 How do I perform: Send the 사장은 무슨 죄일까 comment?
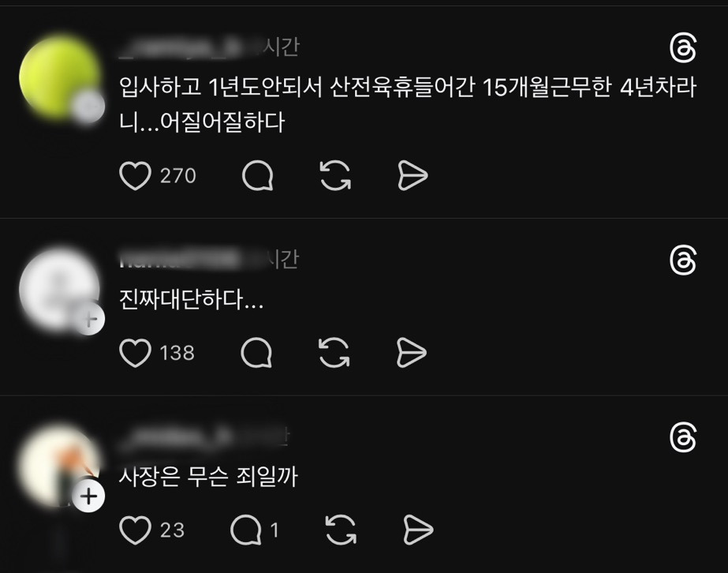(x=418, y=530)
